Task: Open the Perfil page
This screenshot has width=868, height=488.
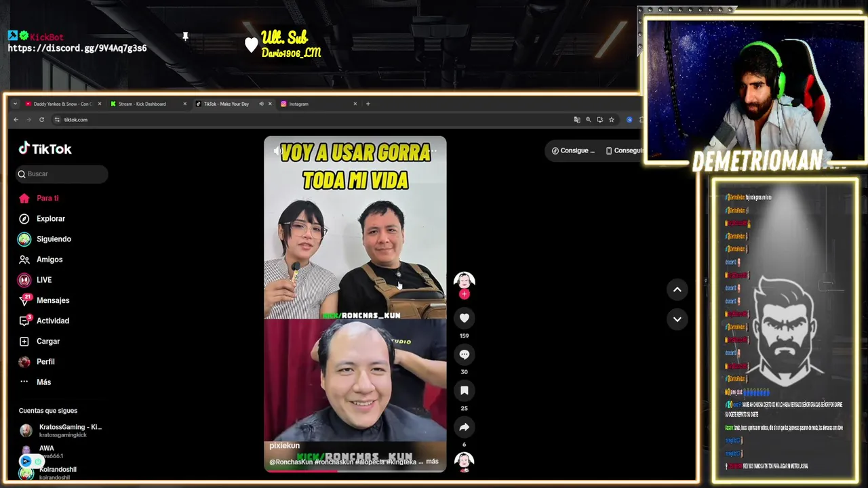Action: point(45,362)
